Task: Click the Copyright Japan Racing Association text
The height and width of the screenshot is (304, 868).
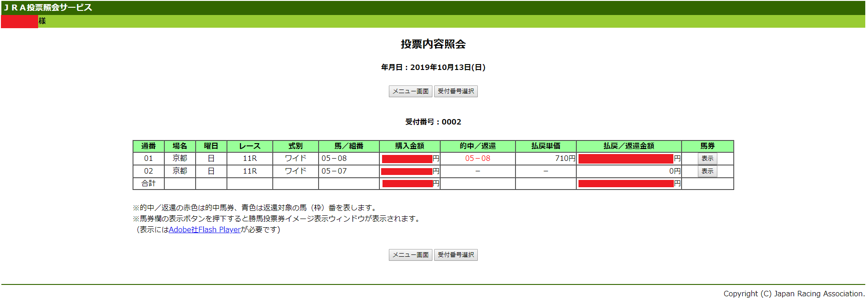Action: [x=794, y=294]
